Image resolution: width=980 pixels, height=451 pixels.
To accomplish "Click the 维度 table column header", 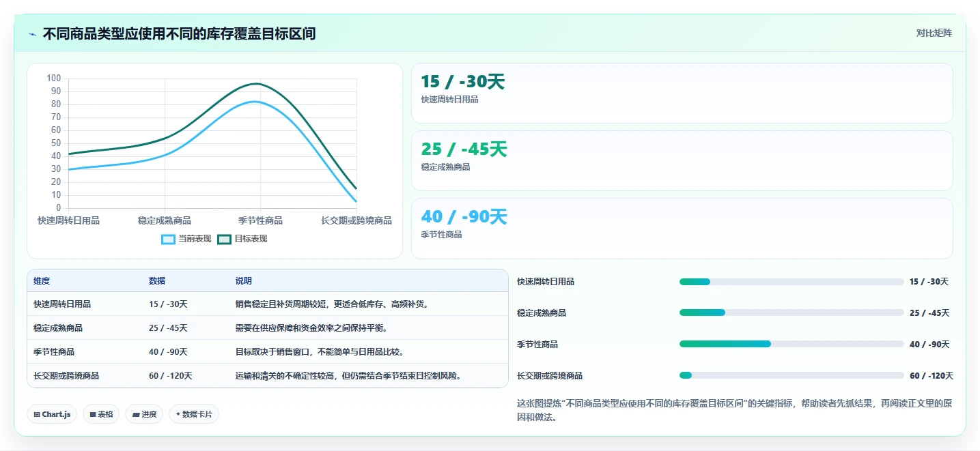I will pyautogui.click(x=42, y=281).
